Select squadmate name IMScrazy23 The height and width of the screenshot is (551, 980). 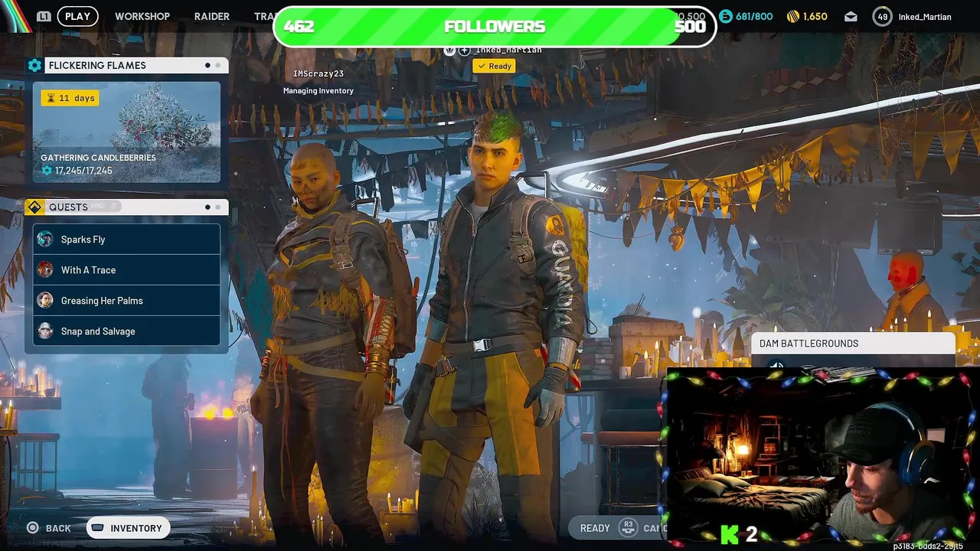click(318, 73)
